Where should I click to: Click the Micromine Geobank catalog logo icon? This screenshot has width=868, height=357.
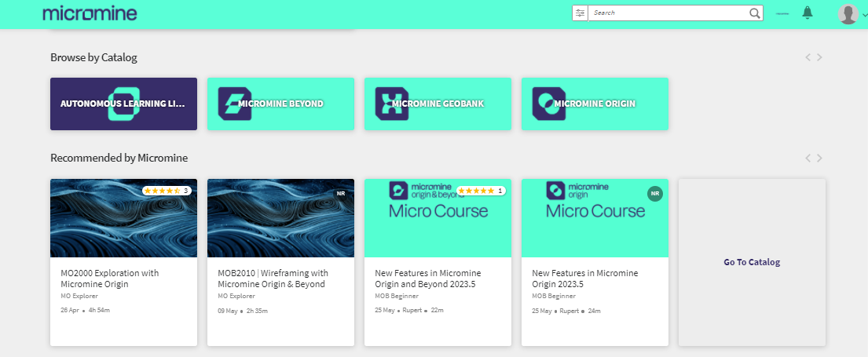pos(391,104)
